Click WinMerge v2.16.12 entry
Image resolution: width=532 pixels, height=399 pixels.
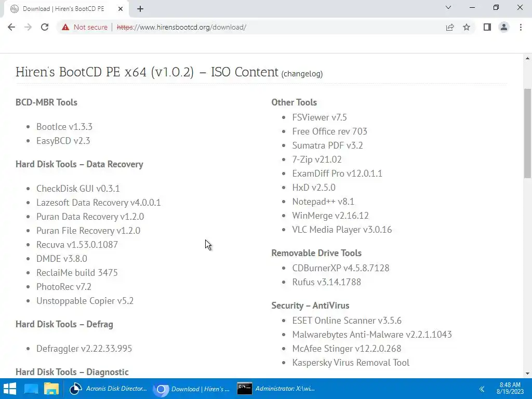330,216
